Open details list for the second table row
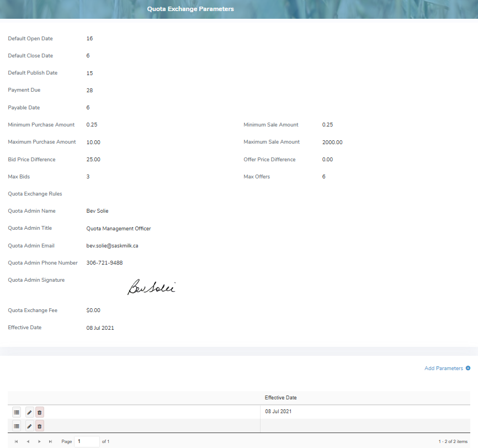Viewport: 478px width, 448px height. point(17,425)
